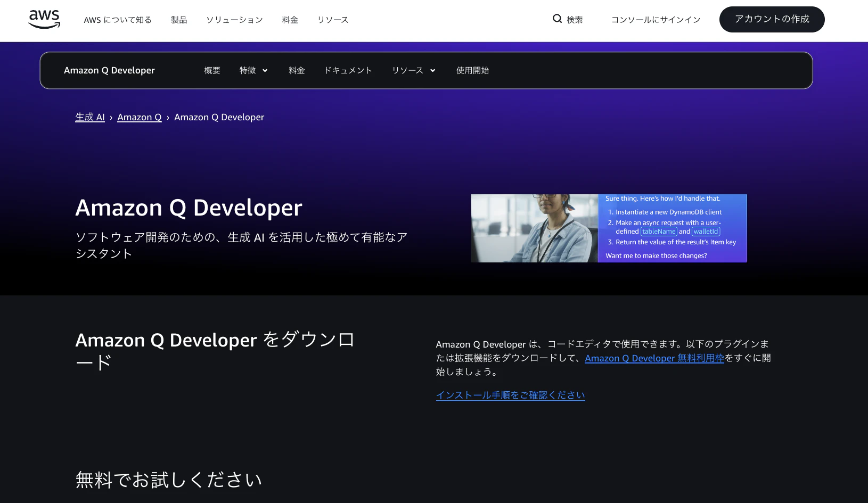Click the search magnifier icon
The height and width of the screenshot is (503, 868).
tap(557, 19)
